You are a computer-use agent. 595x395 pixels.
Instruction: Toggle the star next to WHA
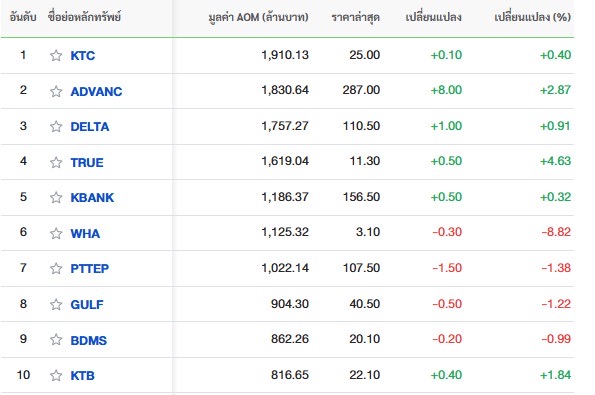pos(56,233)
